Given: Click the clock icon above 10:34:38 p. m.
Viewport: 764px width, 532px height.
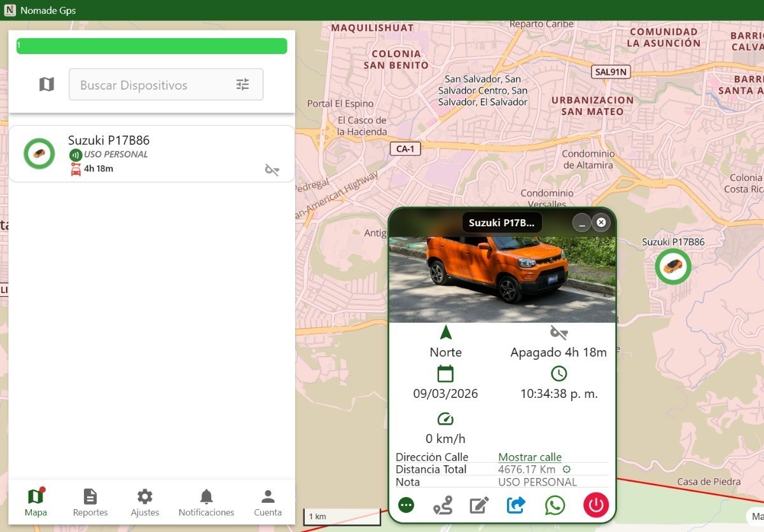Looking at the screenshot, I should point(559,373).
